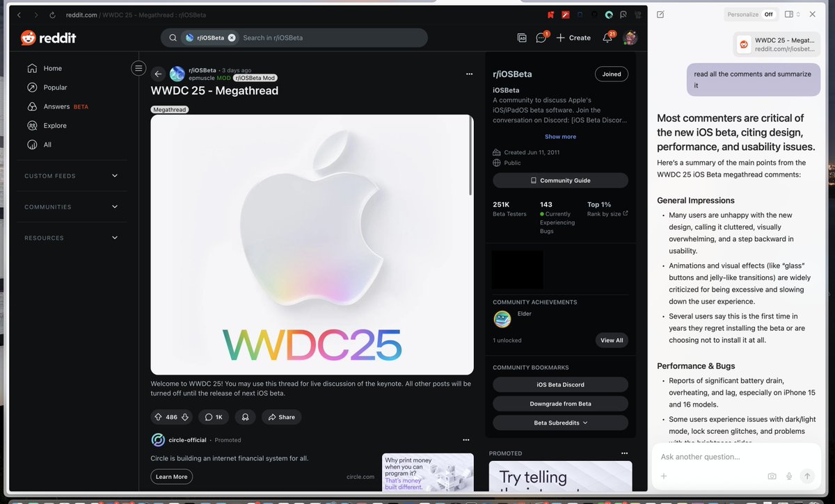
Task: Go back with the browser back arrow
Action: pyautogui.click(x=19, y=15)
